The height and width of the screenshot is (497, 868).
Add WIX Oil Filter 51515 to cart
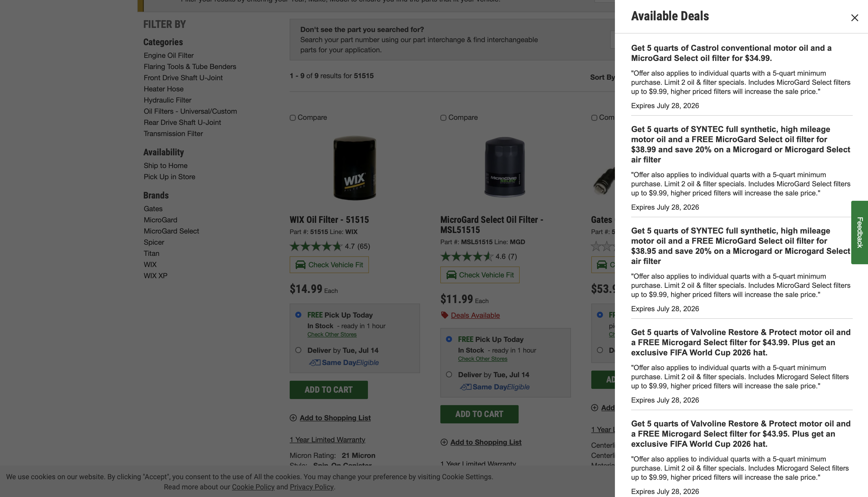coord(329,390)
